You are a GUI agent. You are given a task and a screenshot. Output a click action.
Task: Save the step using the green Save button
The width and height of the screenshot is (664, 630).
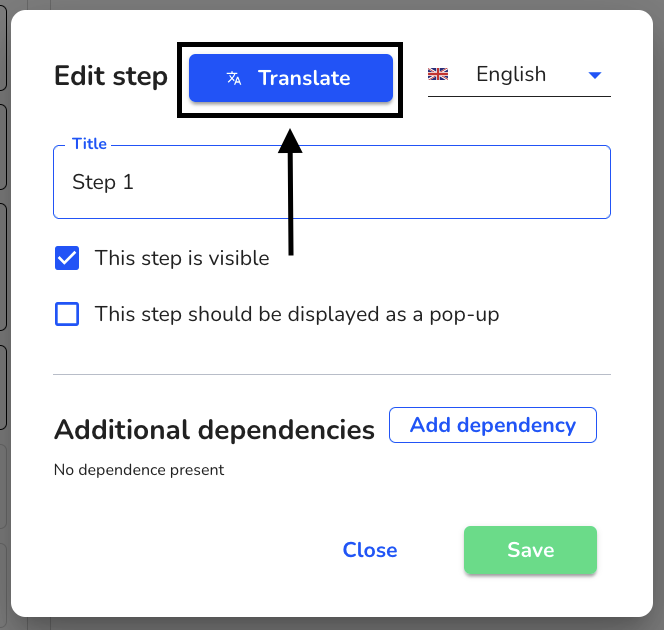point(530,550)
